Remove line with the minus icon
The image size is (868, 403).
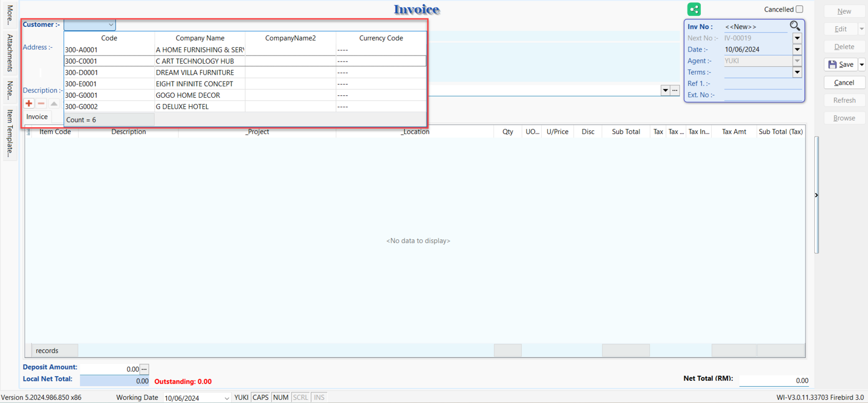(41, 103)
